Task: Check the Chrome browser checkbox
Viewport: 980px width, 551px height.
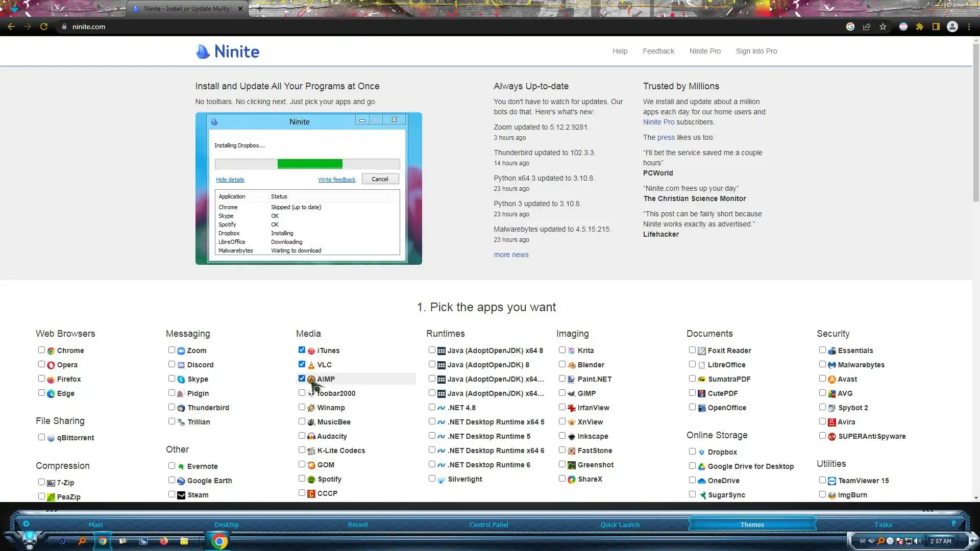Action: 41,350
